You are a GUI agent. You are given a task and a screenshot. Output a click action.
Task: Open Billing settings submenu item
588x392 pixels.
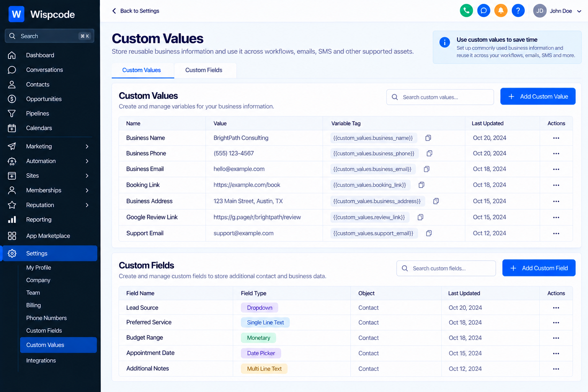(33, 305)
